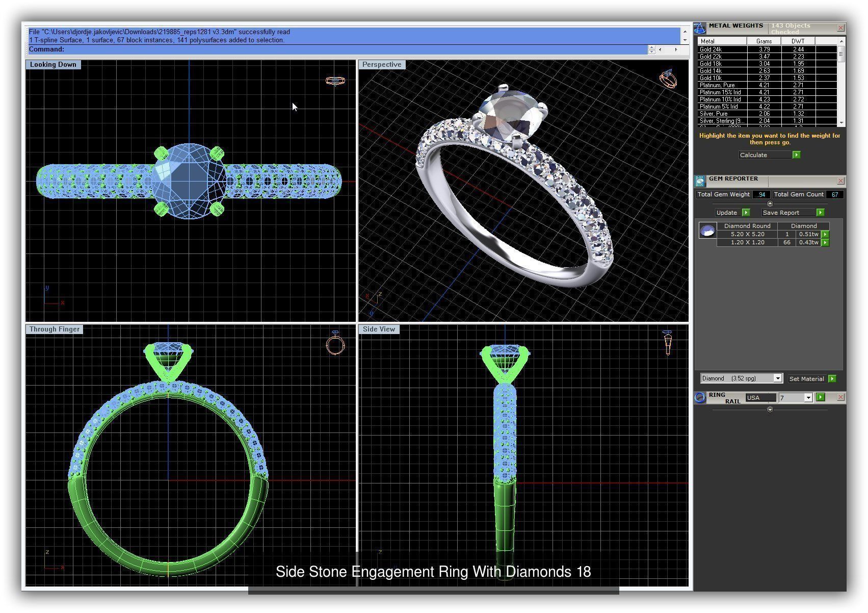Image resolution: width=868 pixels, height=613 pixels.
Task: Click the Ring Rail green go arrow
Action: coord(821,397)
